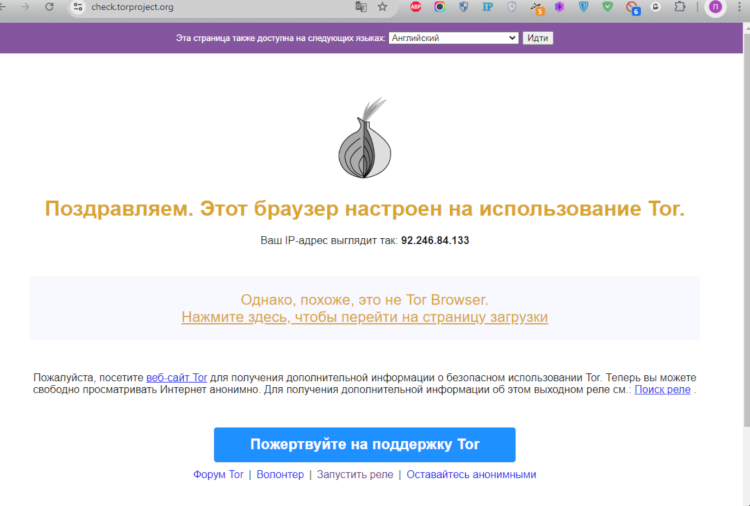Click the Translate page icon in address bar
750x506 pixels.
point(361,7)
